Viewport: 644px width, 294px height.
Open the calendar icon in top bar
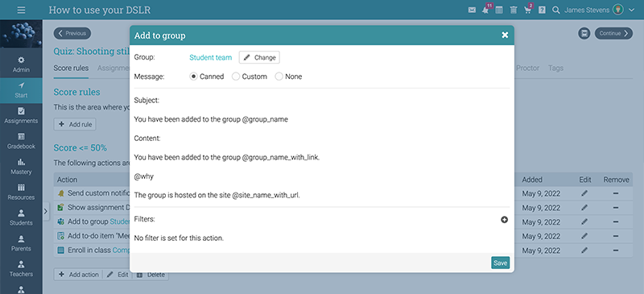coord(499,10)
